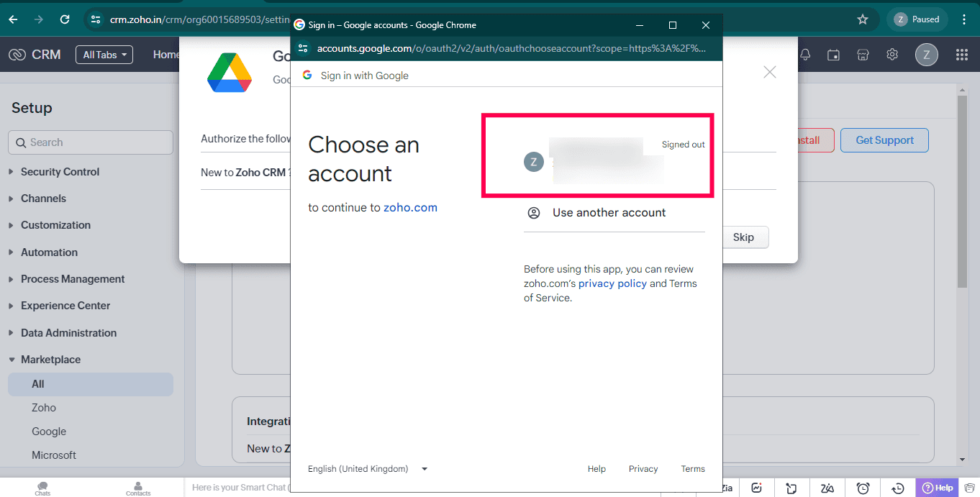This screenshot has height=497, width=980.
Task: Expand Process Management section
Action: click(73, 279)
